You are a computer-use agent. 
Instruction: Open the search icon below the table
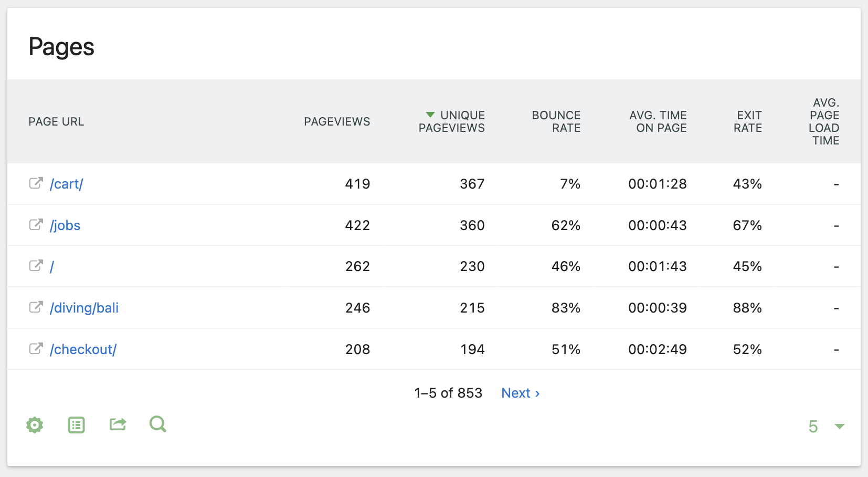pos(157,424)
